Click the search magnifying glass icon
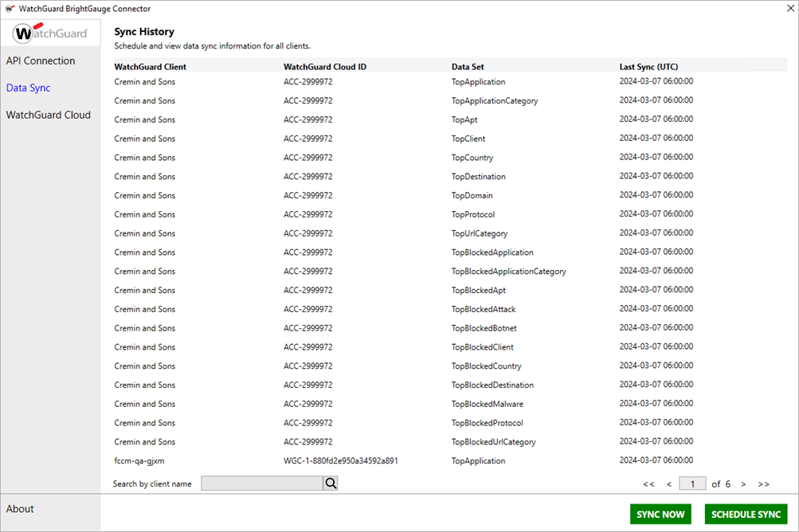799x532 pixels. click(330, 483)
